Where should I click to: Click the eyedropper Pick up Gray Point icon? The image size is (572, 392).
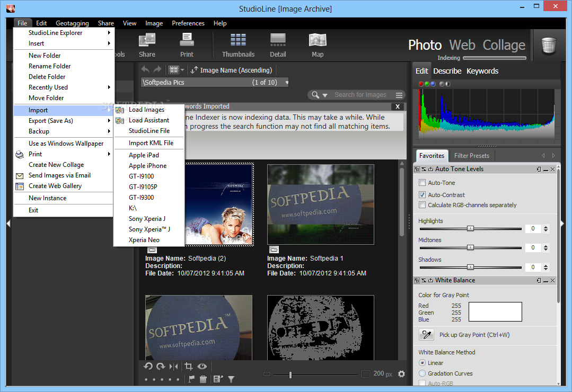426,334
